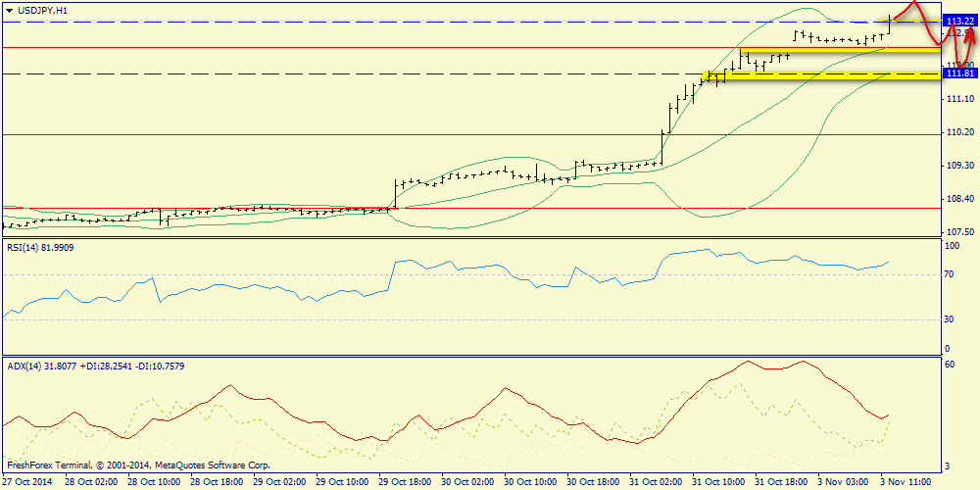Click the 31 Oct 02:00 time label
Image resolution: width=980 pixels, height=490 pixels.
(655, 482)
